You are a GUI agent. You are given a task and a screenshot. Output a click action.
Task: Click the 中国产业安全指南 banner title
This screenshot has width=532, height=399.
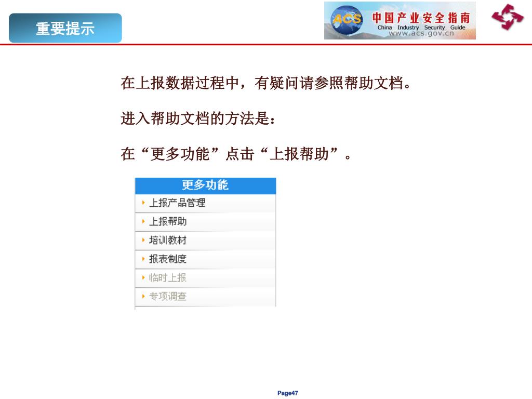(421, 18)
